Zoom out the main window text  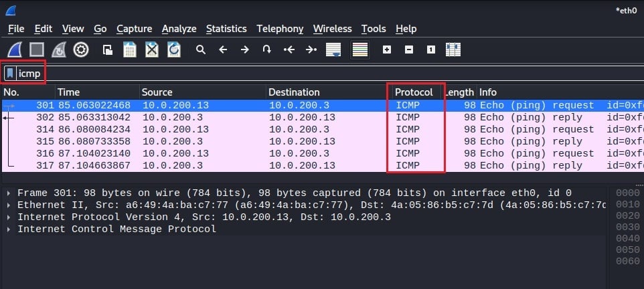[408, 50]
